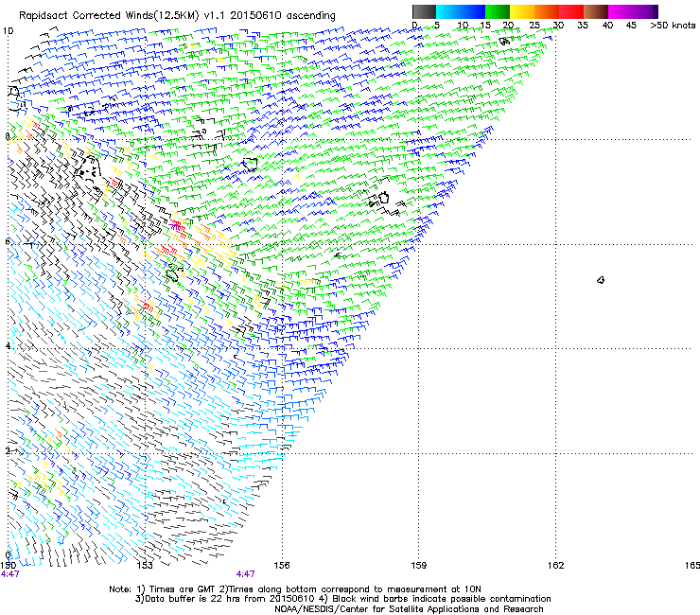Click the ">50 knots" legend label
This screenshot has width=700, height=615.
673,26
